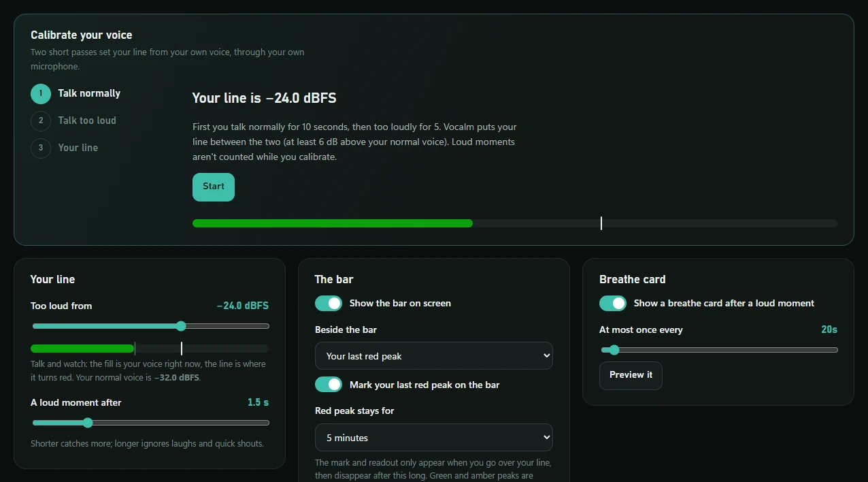Click the Too loud from label
Screen dimensions: 868x482
click(x=61, y=306)
